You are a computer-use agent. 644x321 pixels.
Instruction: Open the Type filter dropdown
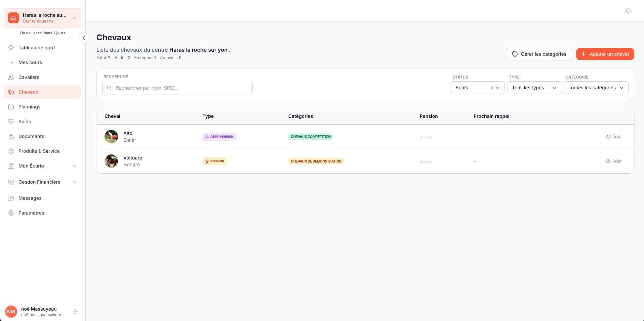(534, 88)
